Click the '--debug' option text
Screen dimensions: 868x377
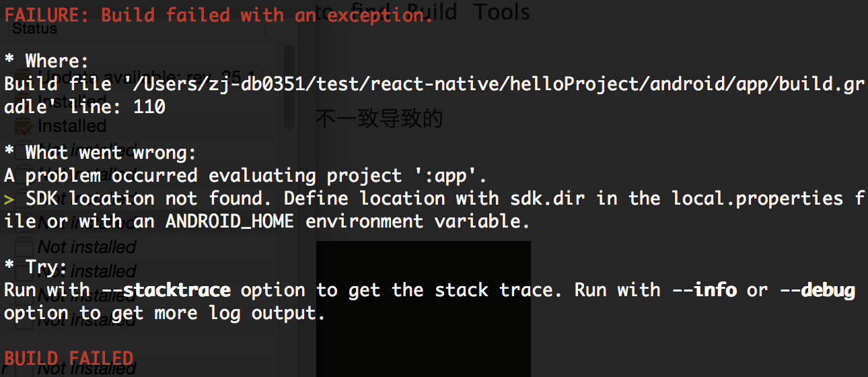click(817, 290)
